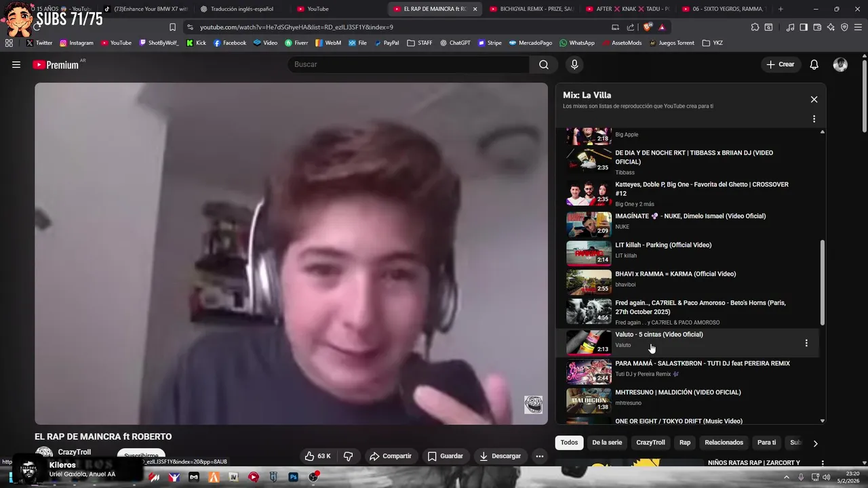The width and height of the screenshot is (868, 488).
Task: Open the MercadoPago bookmark
Action: pos(530,43)
